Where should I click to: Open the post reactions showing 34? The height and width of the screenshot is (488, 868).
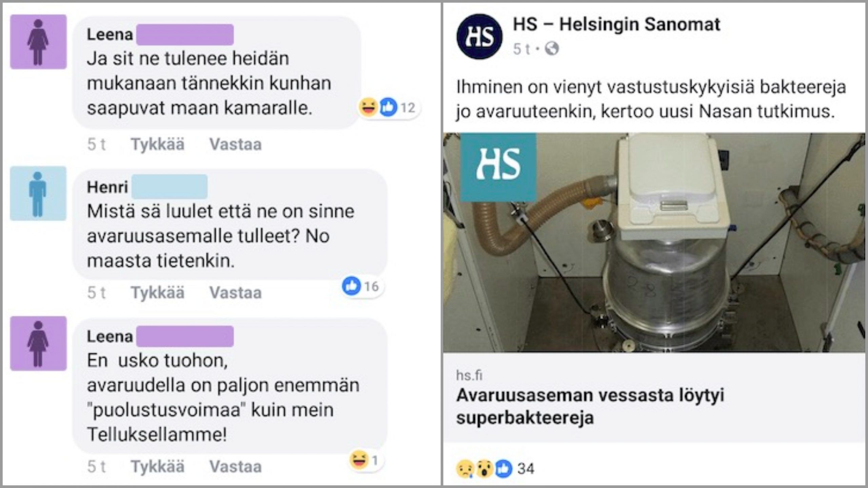[x=495, y=469]
